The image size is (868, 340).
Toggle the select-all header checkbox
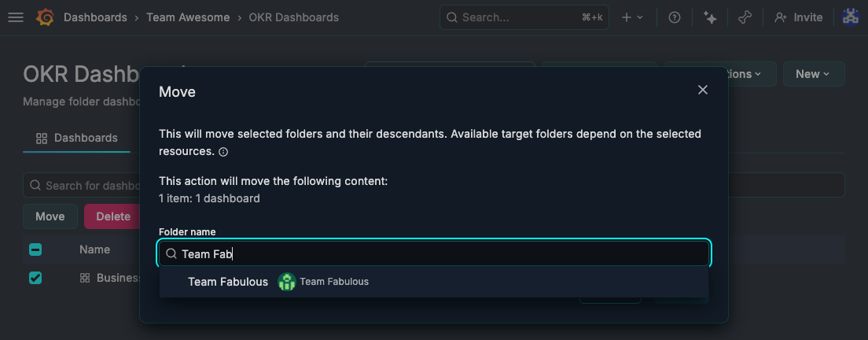tap(35, 250)
